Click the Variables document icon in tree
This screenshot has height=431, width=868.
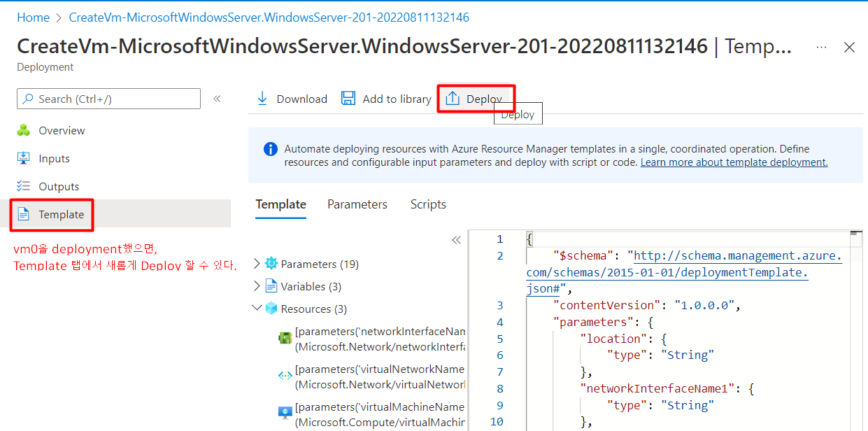271,286
